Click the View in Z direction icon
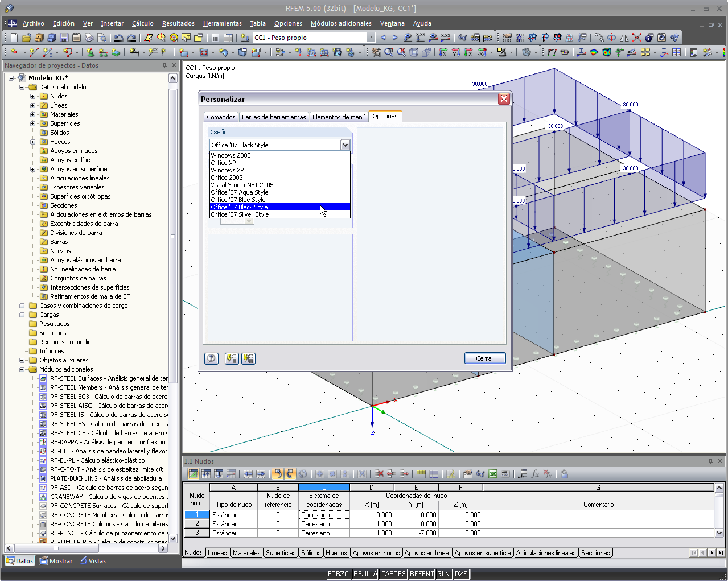Viewport: 728px width, 582px height. click(x=468, y=52)
